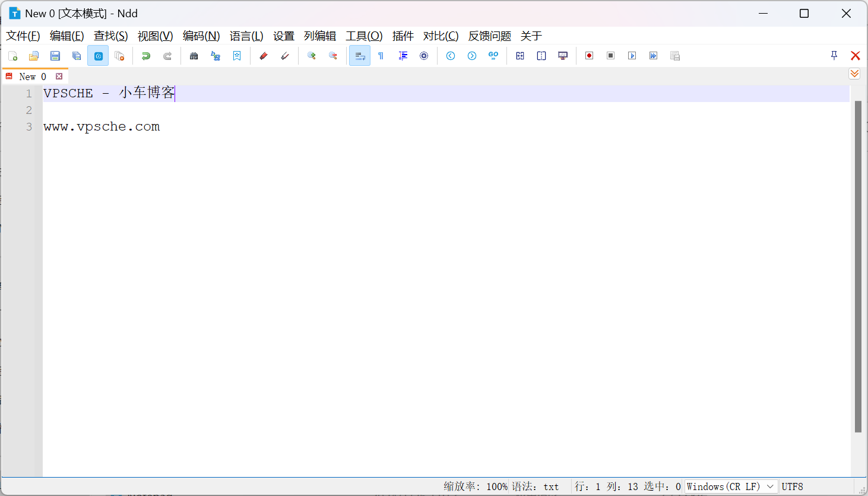
Task: Open the 文件(F) menu
Action: pos(23,36)
